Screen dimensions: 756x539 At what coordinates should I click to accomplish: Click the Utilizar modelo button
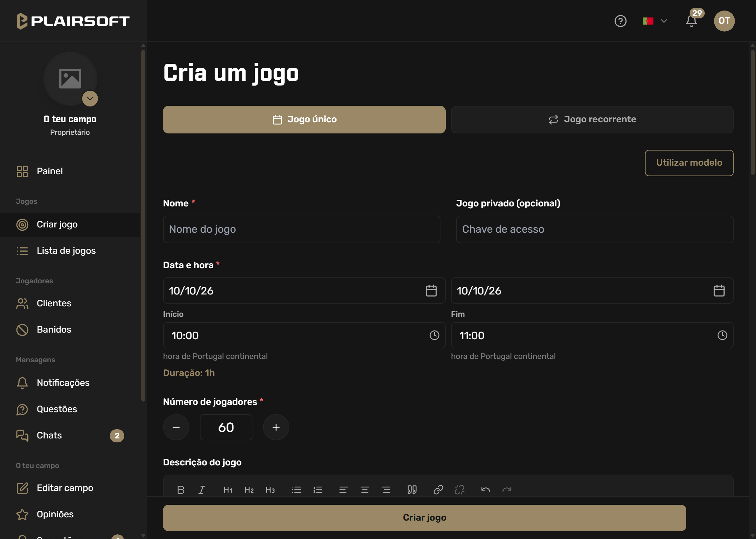(x=689, y=163)
